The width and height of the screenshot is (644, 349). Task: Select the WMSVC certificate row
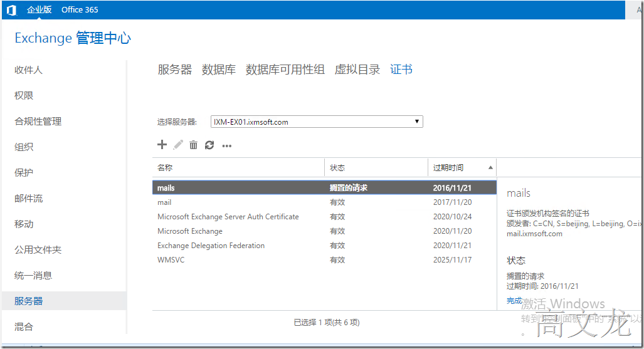click(x=324, y=259)
